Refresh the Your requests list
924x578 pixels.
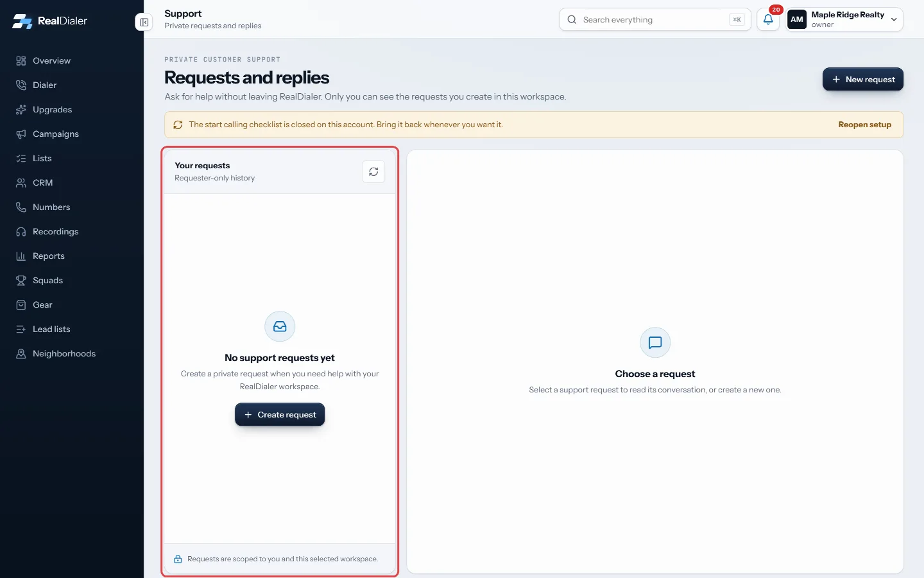373,171
